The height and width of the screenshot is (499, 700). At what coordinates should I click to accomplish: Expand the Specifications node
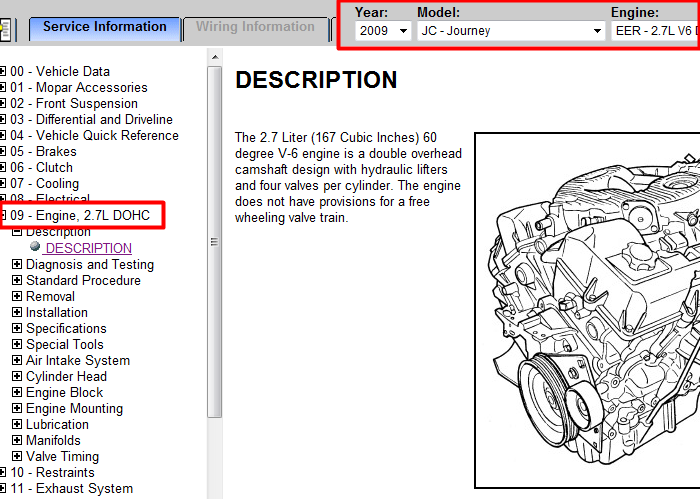click(x=17, y=329)
